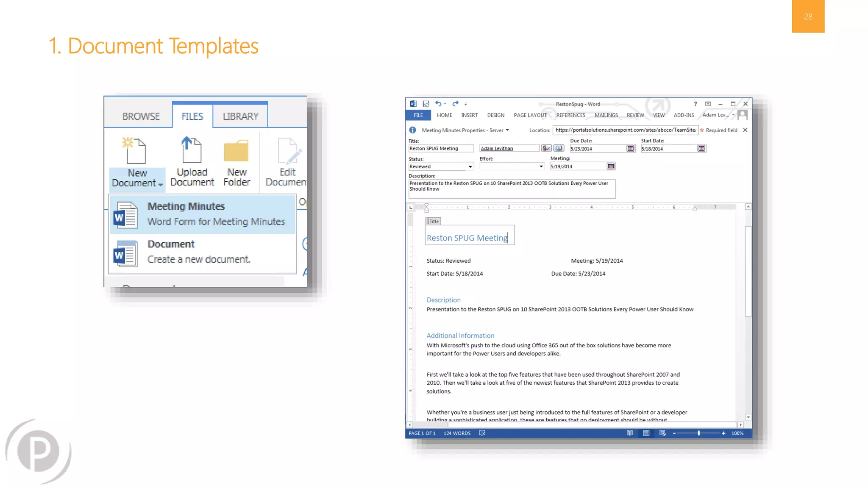Click the Start Date field 5/18/2014
The height and width of the screenshot is (488, 868).
click(668, 149)
